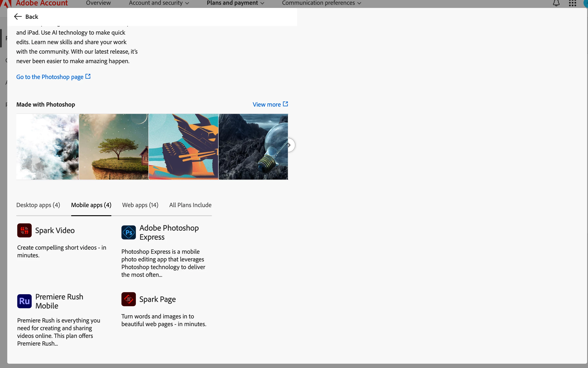Expand the Communication preferences dropdown

point(321,3)
